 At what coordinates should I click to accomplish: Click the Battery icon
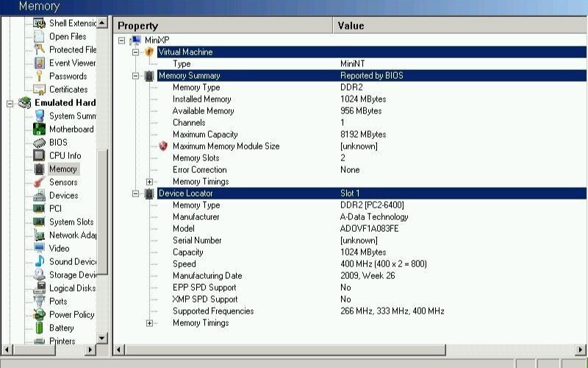(40, 328)
